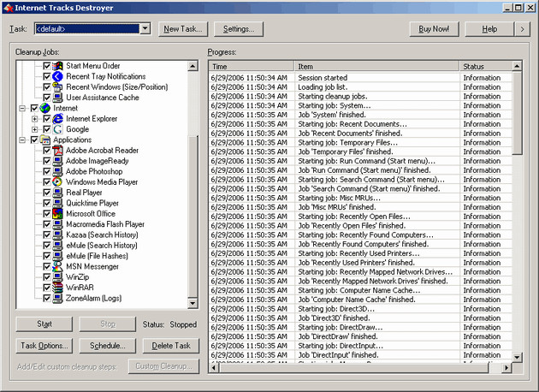Screen dimensions: 539x392
Task: Open the Task dropdown list
Action: (145, 28)
